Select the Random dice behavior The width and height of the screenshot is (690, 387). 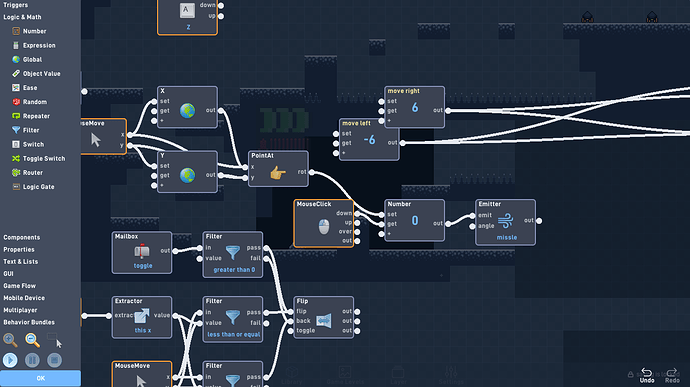[29, 102]
